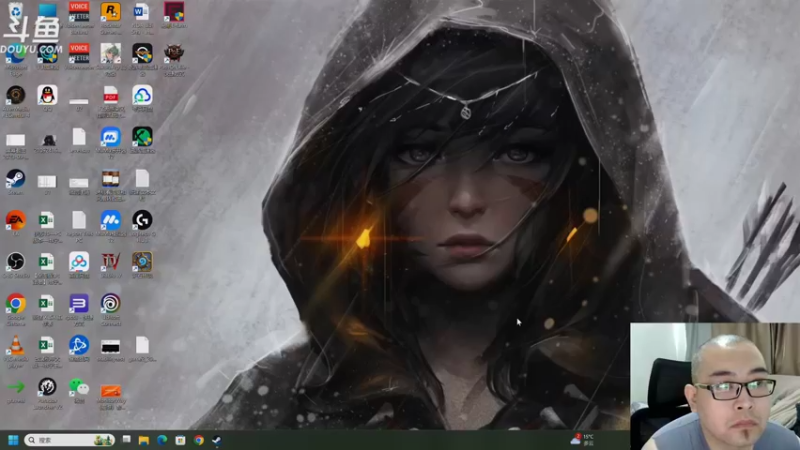The height and width of the screenshot is (450, 800).
Task: Launch the blue Battle.net shortcut
Action: 79,345
